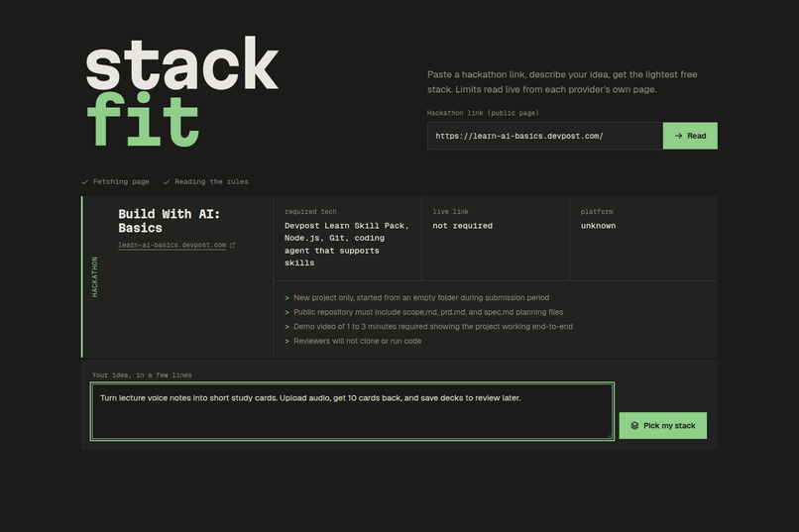Open the learn-ai-basics.devpost.com link
The width and height of the screenshot is (799, 532).
coord(171,245)
